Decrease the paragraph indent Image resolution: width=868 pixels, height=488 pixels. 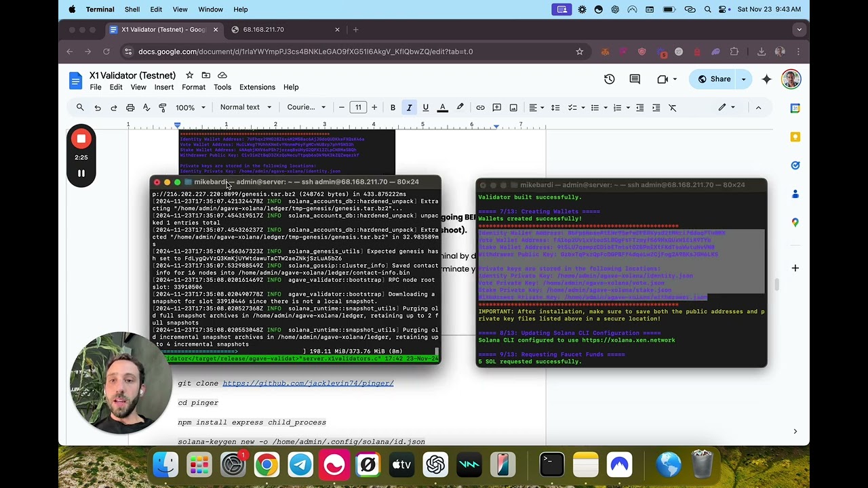639,107
